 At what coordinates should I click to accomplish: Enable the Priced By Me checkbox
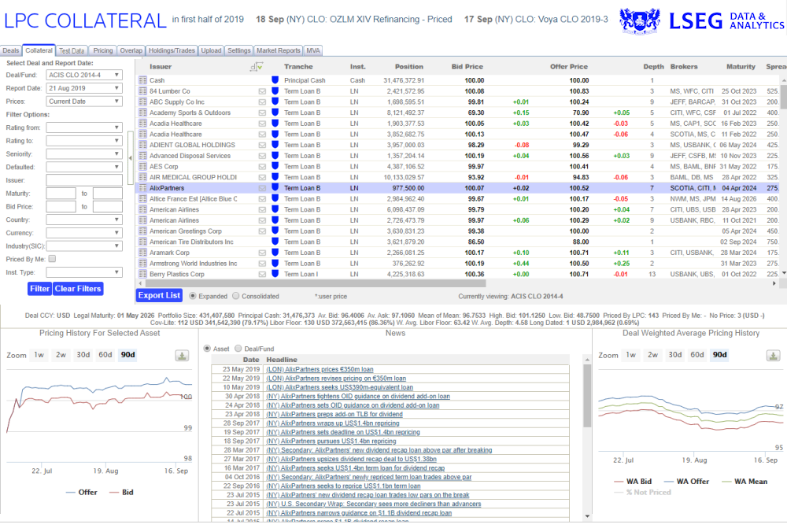click(x=52, y=258)
